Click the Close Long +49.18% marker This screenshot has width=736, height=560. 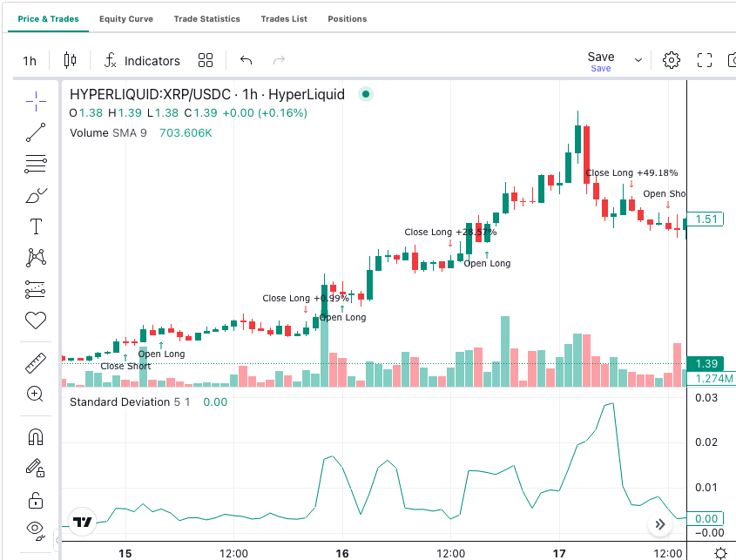click(x=631, y=172)
